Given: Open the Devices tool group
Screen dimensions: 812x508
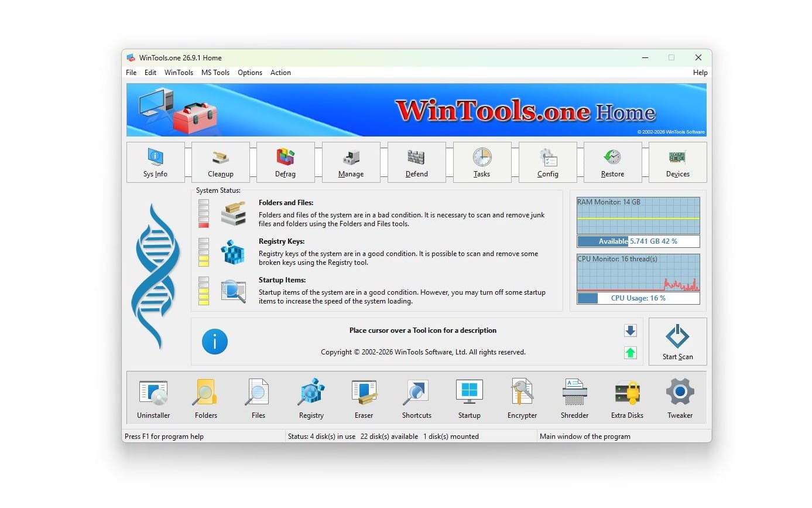Looking at the screenshot, I should [x=678, y=162].
